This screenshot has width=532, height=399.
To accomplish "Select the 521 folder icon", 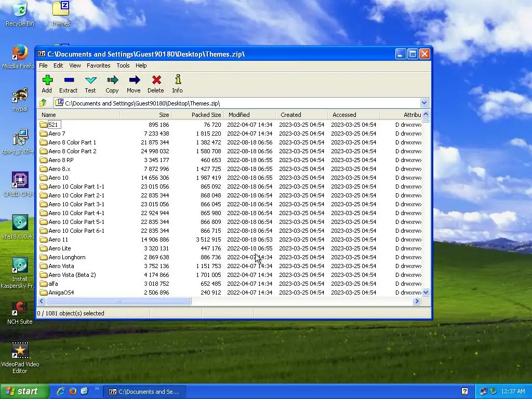I will click(43, 125).
